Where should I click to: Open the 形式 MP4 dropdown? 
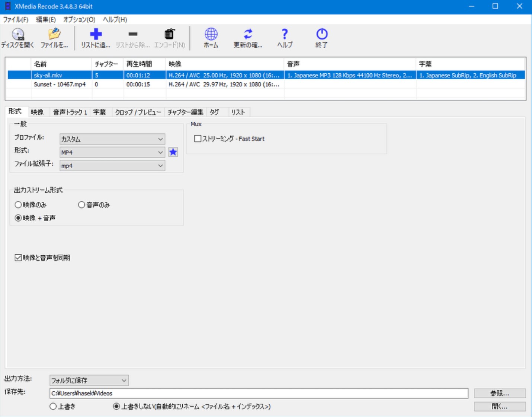[112, 152]
